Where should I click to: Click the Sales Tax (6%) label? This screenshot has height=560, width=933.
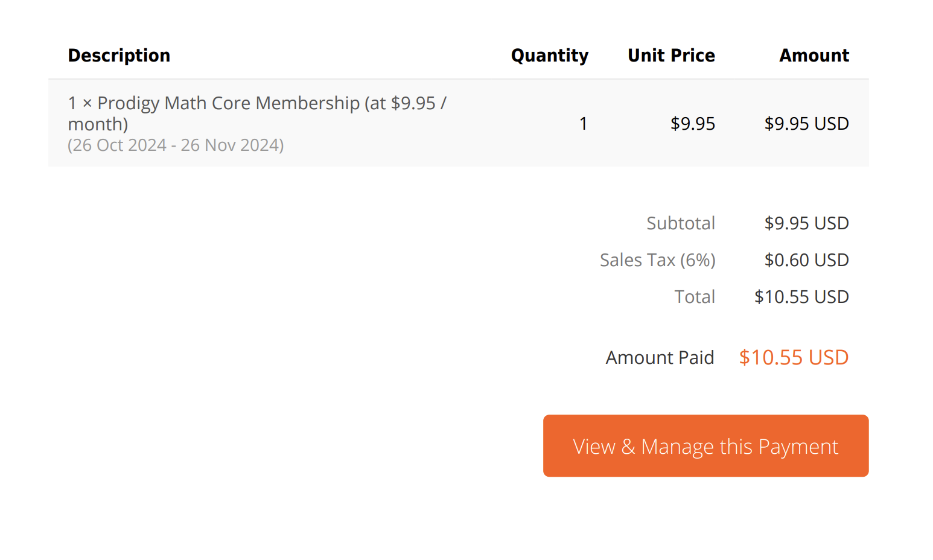click(x=657, y=260)
